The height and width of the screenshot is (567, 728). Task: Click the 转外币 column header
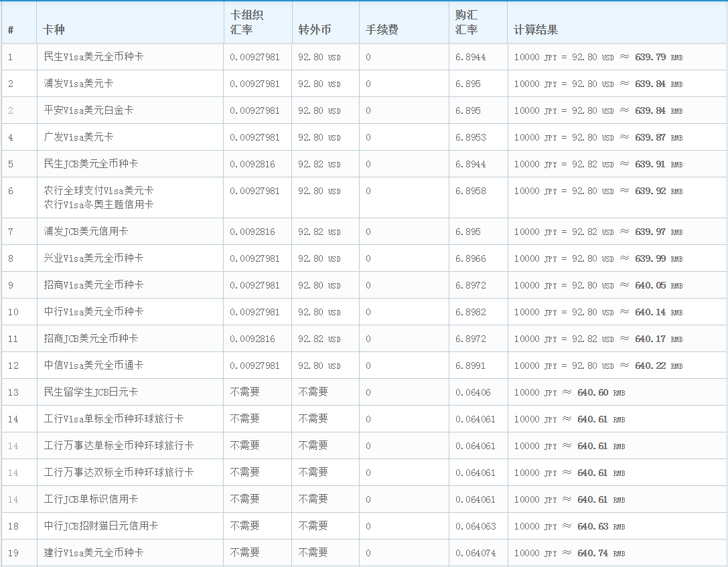314,30
